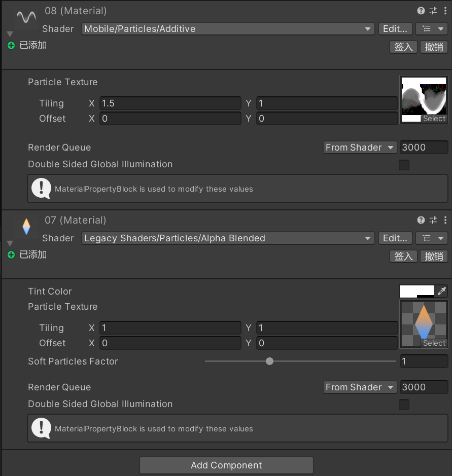Open the 07 material more options menu
This screenshot has height=476, width=452.
445,220
